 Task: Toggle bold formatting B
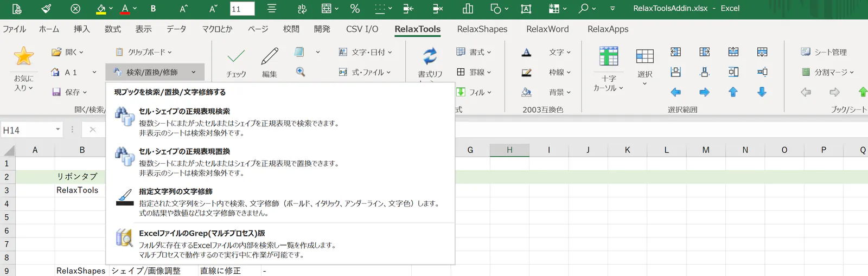point(154,9)
